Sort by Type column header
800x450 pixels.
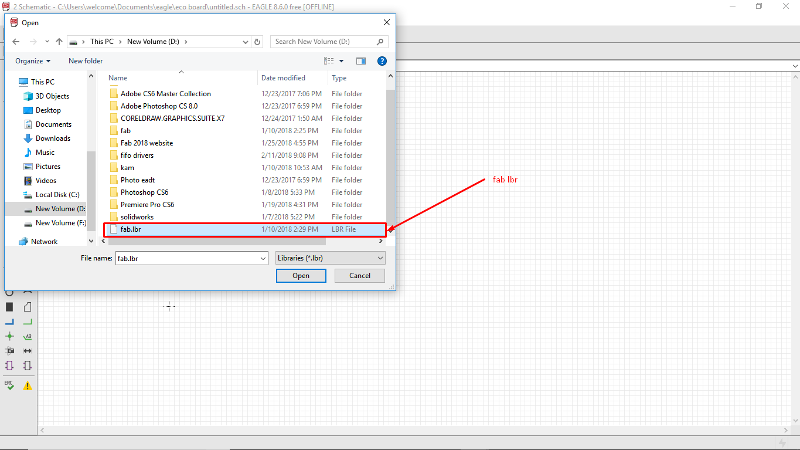(339, 78)
